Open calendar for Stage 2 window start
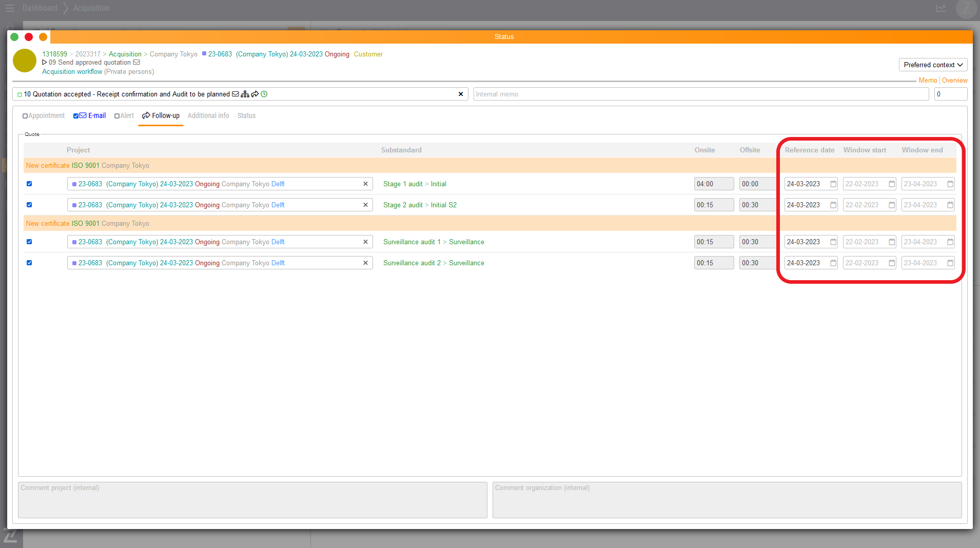 [892, 205]
